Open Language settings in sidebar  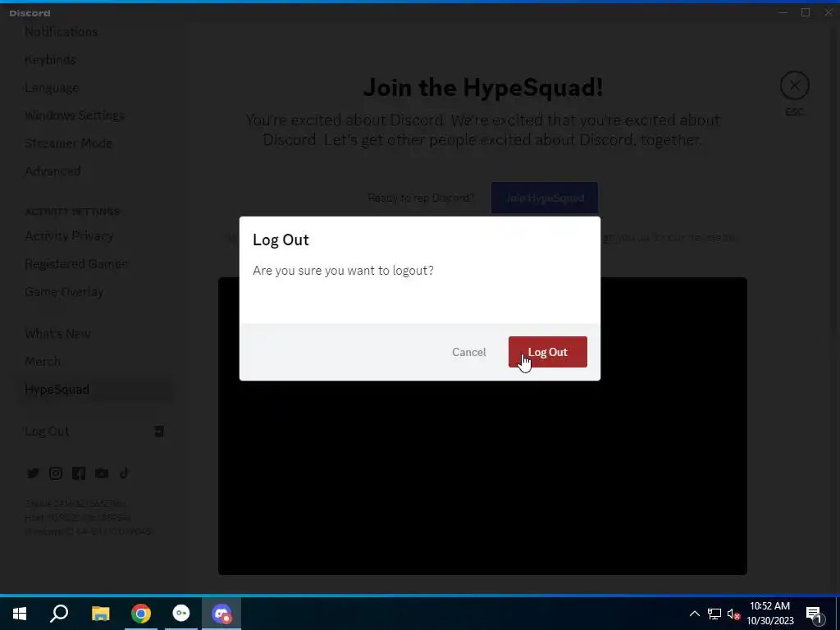tap(52, 87)
